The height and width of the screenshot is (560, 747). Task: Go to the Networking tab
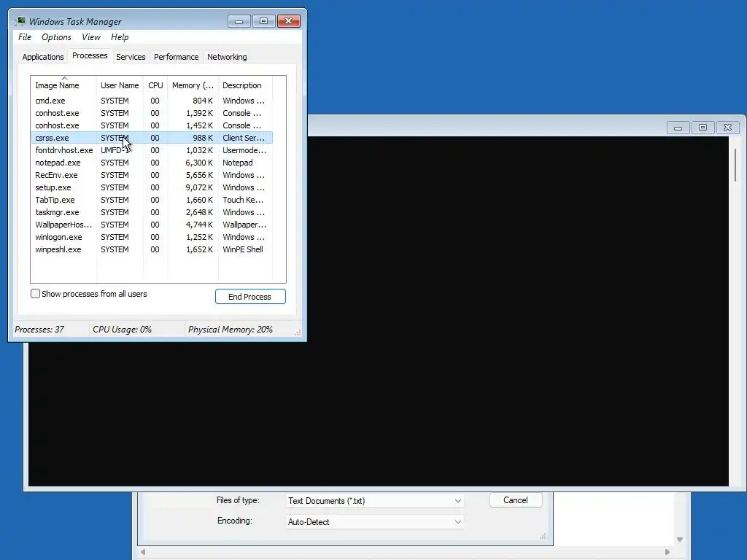(227, 57)
